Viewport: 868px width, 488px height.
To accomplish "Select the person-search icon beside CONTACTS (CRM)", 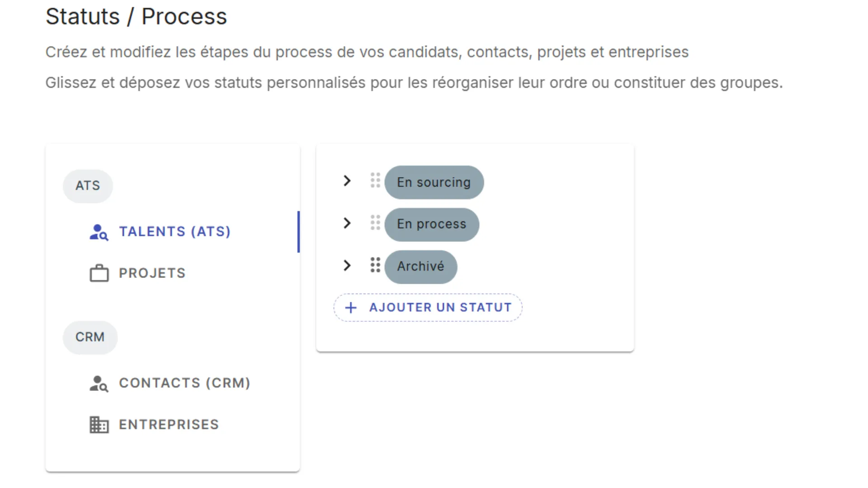I will 99,384.
